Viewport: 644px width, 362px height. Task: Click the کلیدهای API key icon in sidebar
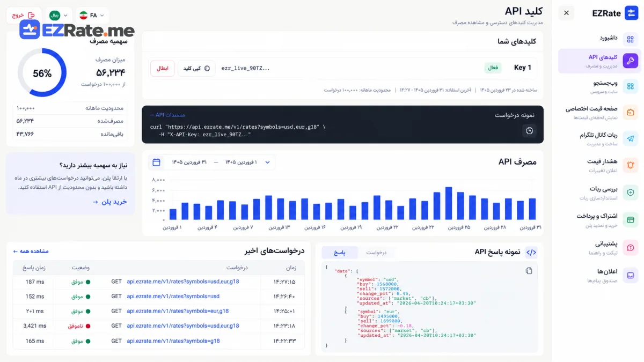(x=631, y=61)
